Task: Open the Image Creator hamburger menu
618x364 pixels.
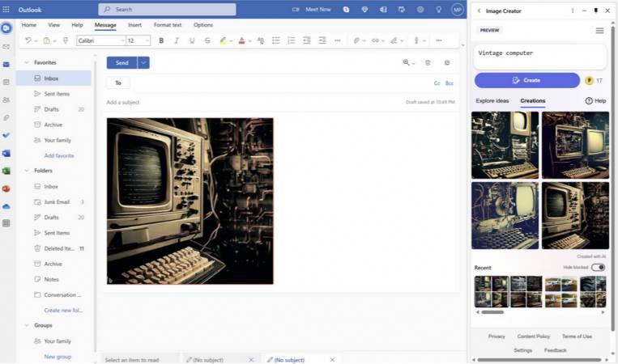Action: (x=599, y=31)
